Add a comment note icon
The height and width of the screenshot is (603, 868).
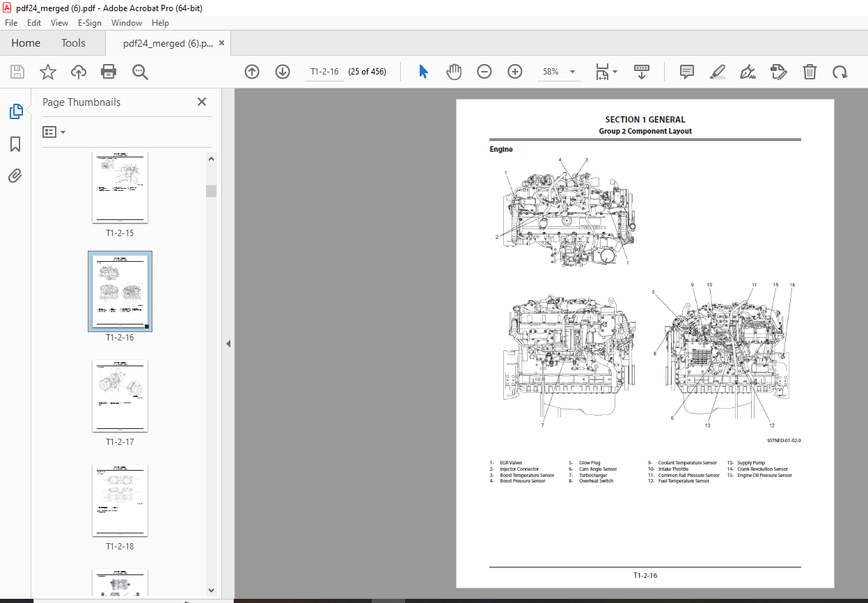[x=687, y=72]
